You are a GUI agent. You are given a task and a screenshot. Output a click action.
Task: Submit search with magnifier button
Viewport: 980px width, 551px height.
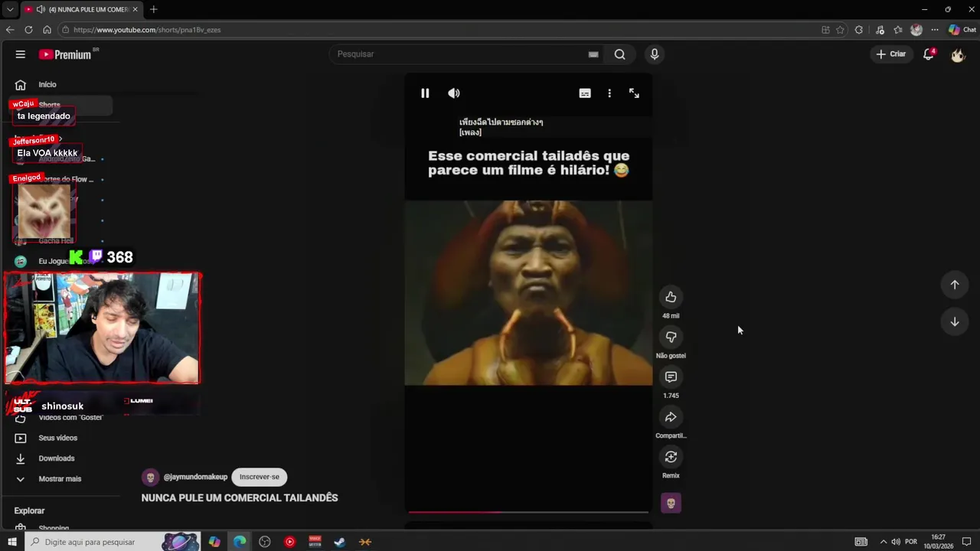pyautogui.click(x=619, y=54)
